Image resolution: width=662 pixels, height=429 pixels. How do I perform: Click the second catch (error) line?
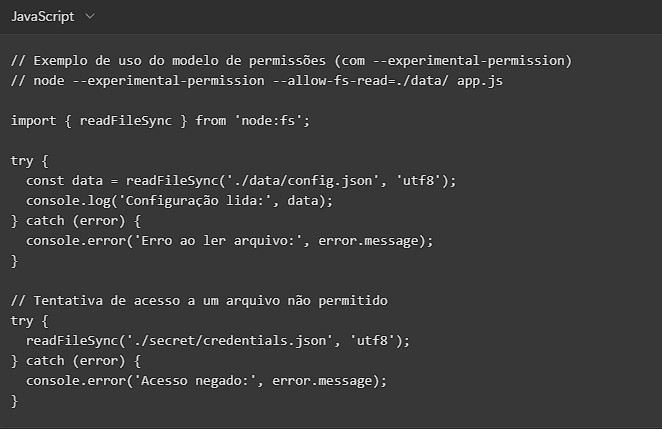click(80, 360)
